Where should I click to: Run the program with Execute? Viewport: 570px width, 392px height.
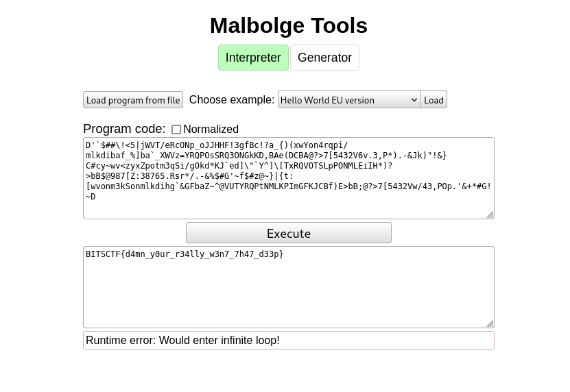(288, 233)
